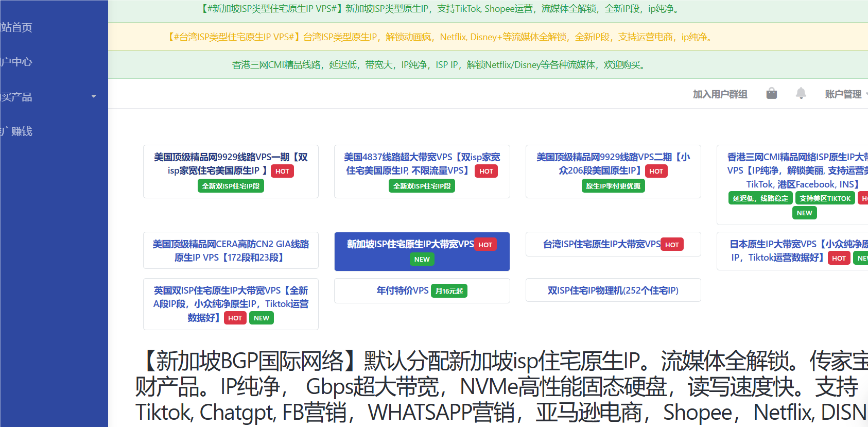The image size is (868, 427).
Task: Click the line starting Tiktok, Chatgpt, FB营销
Action: [x=501, y=413]
